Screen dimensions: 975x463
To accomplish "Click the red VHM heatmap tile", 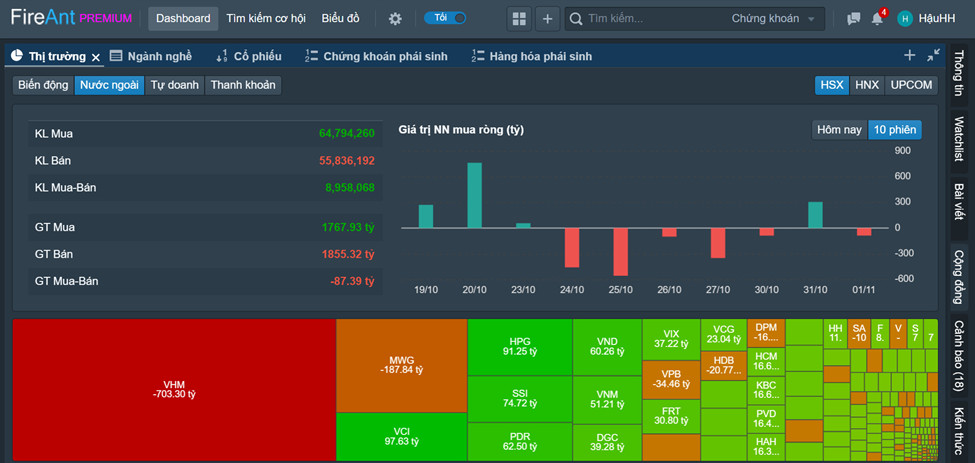I will click(x=174, y=390).
